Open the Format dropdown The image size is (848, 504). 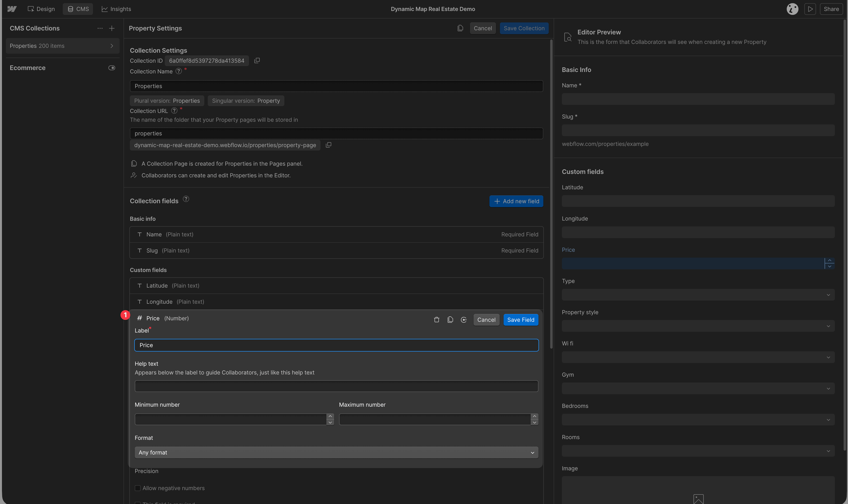tap(336, 453)
